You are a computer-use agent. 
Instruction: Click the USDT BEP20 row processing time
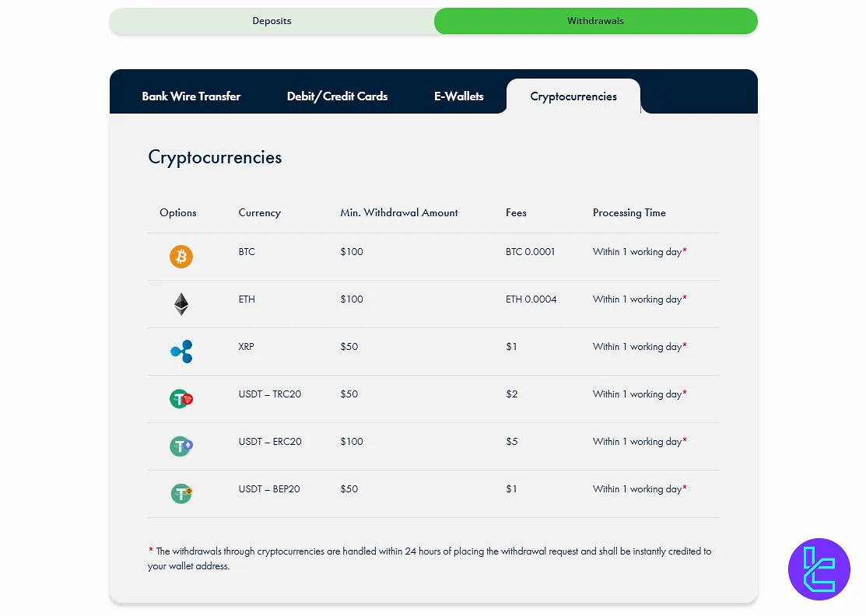coord(640,489)
